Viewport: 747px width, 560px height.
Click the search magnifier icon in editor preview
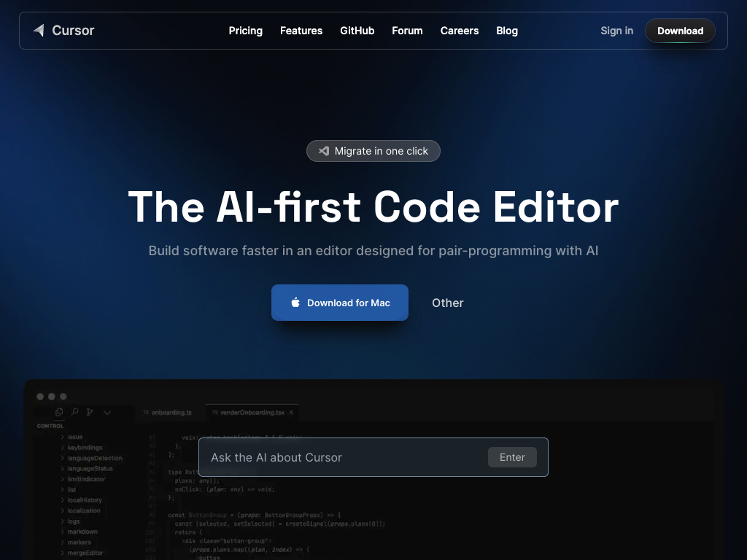click(75, 412)
